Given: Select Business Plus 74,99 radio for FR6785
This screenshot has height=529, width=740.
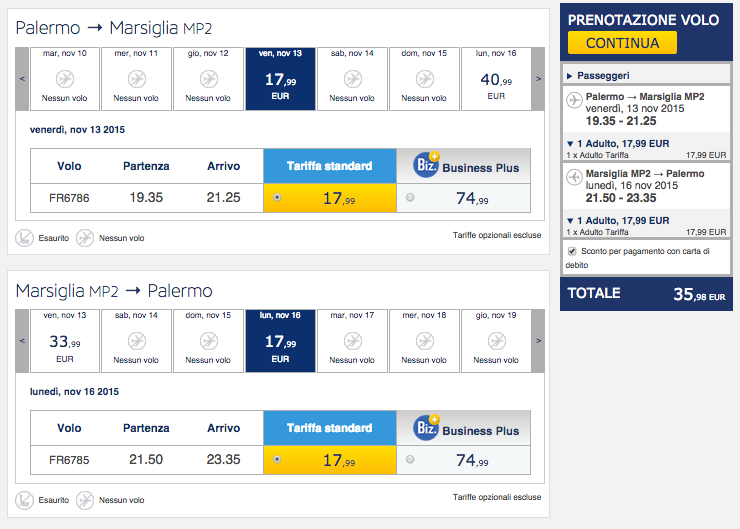Looking at the screenshot, I should click(x=410, y=460).
